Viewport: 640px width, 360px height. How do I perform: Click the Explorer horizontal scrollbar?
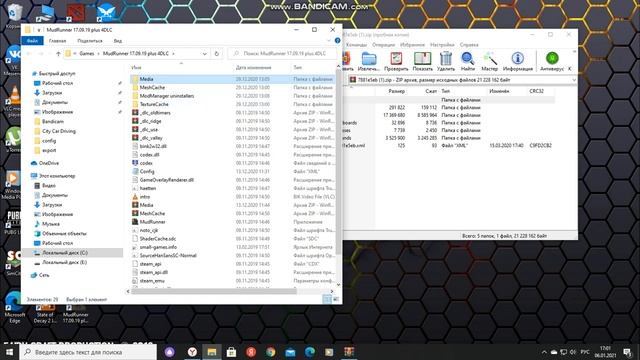pyautogui.click(x=214, y=291)
